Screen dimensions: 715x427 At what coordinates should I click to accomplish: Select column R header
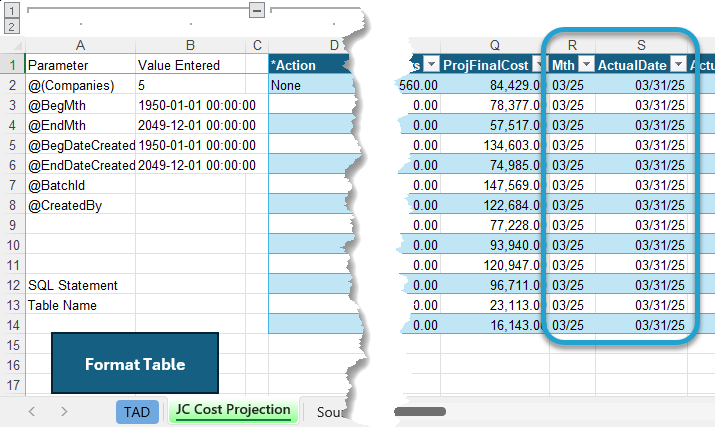(x=572, y=45)
